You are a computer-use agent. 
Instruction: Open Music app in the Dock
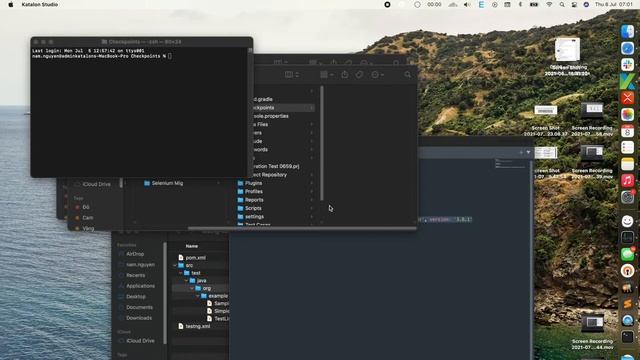point(627,180)
